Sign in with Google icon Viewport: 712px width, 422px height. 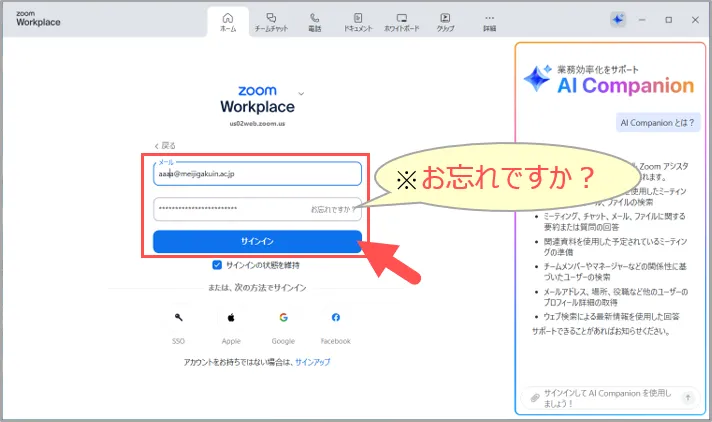(283, 318)
